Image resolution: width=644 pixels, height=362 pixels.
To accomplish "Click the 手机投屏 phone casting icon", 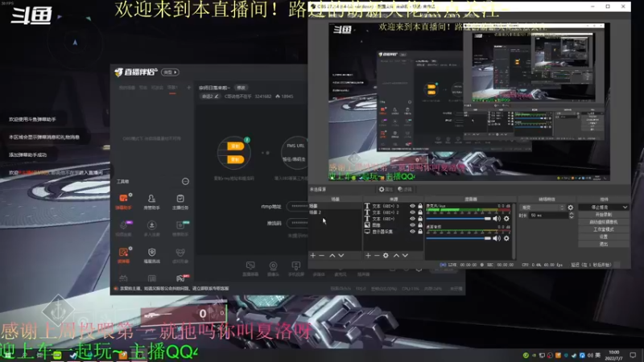I will (295, 269).
